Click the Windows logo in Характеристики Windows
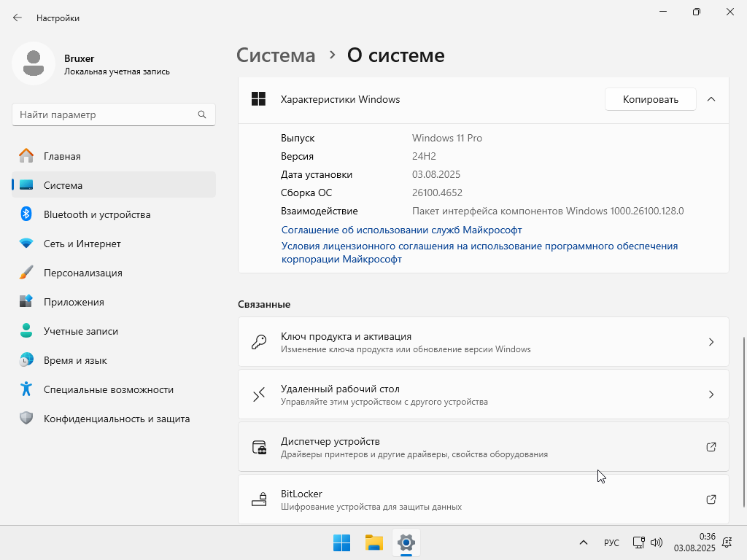This screenshot has width=747, height=560. 258,99
